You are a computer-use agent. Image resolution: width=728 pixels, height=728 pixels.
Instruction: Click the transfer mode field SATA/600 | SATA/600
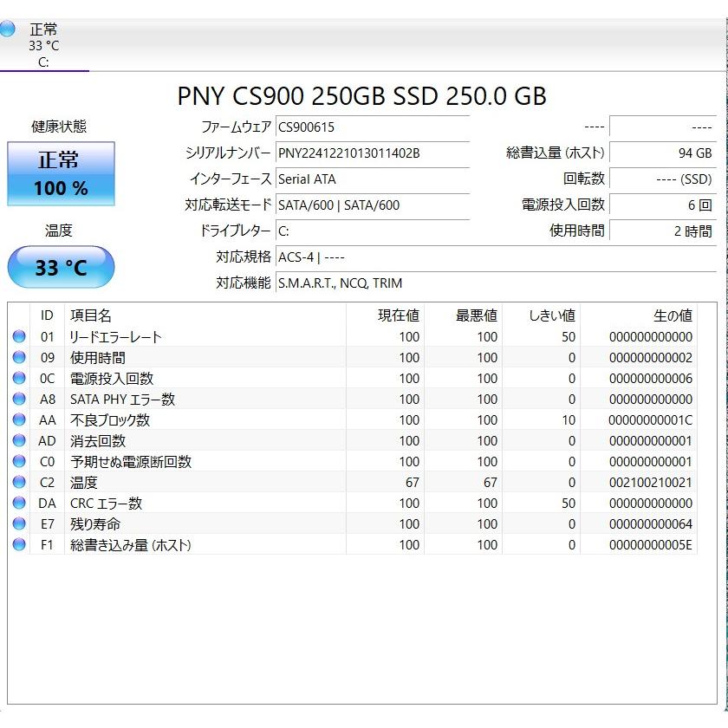[373, 205]
